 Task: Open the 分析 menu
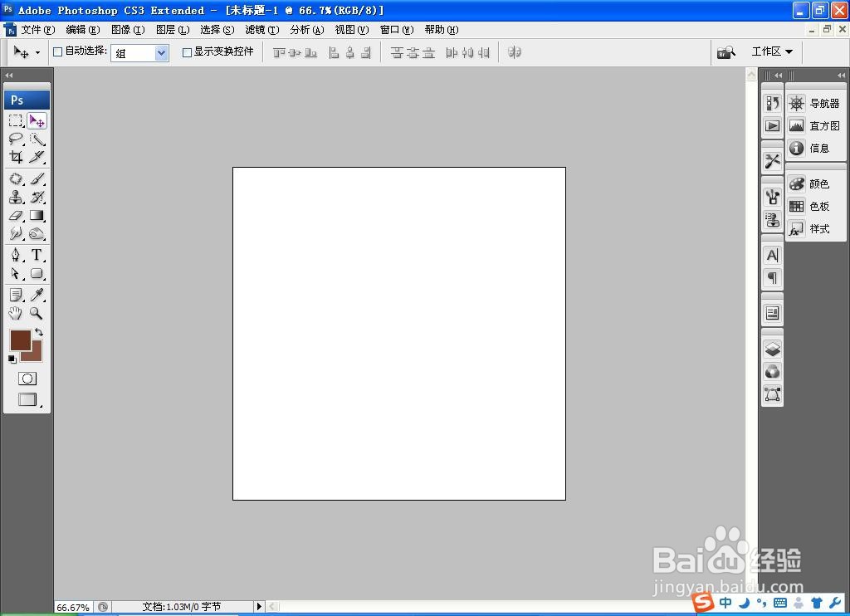(307, 30)
